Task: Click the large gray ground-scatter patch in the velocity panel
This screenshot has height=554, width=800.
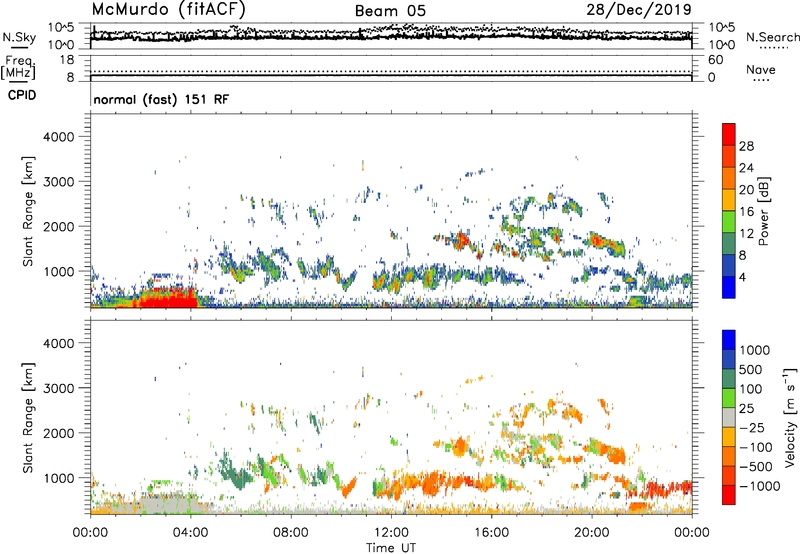Action: tap(168, 504)
